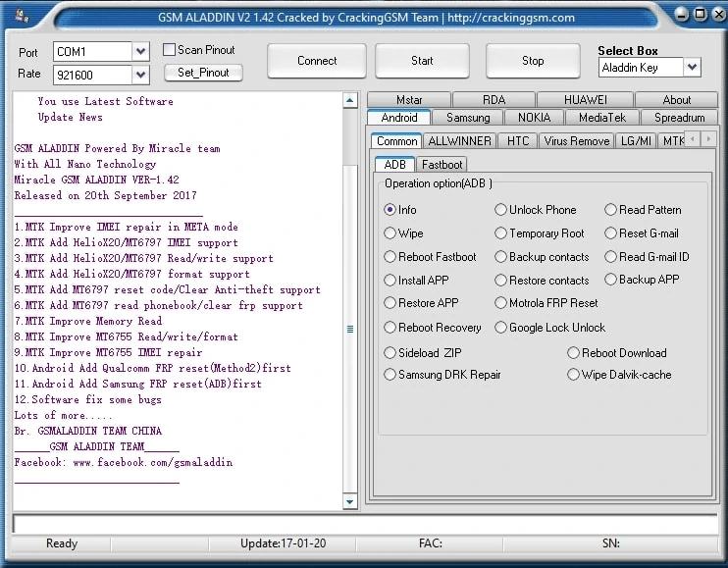The height and width of the screenshot is (568, 728).
Task: Click the Update:17-01-20 status entry
Action: (x=283, y=543)
